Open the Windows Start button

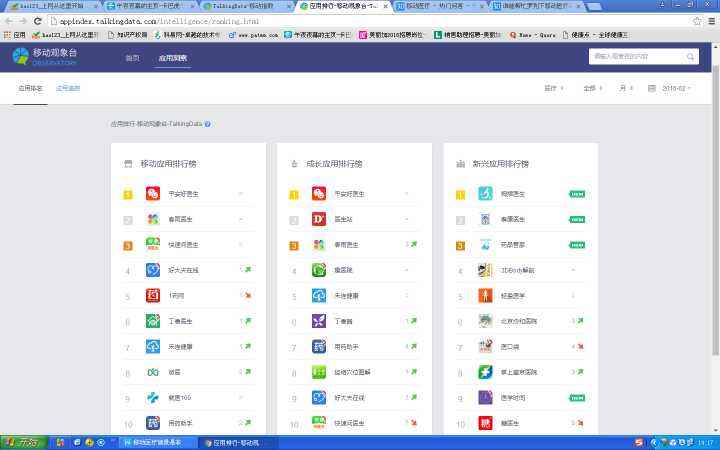coord(23,443)
